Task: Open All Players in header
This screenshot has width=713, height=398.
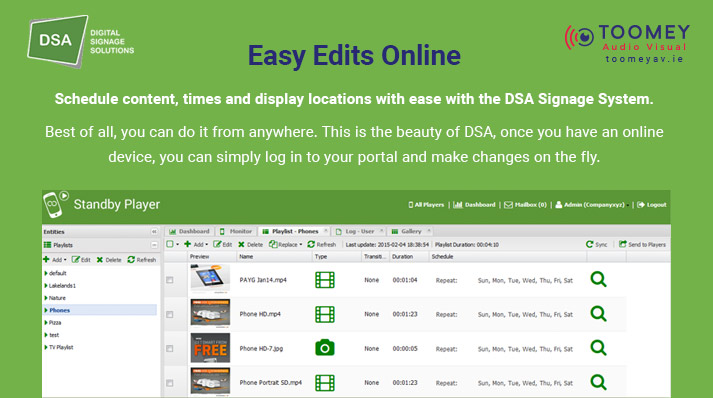Action: coord(426,205)
